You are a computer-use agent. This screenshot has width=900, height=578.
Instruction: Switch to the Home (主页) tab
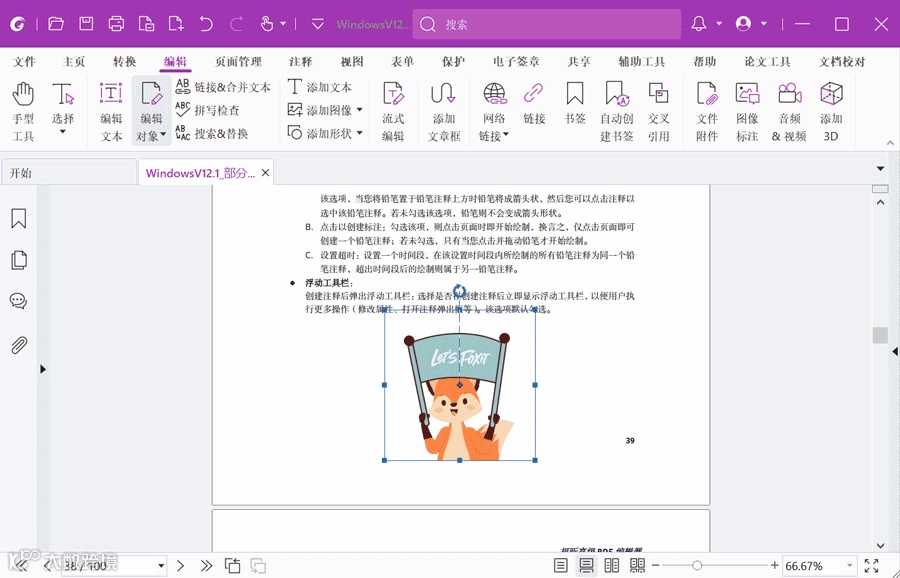(73, 61)
